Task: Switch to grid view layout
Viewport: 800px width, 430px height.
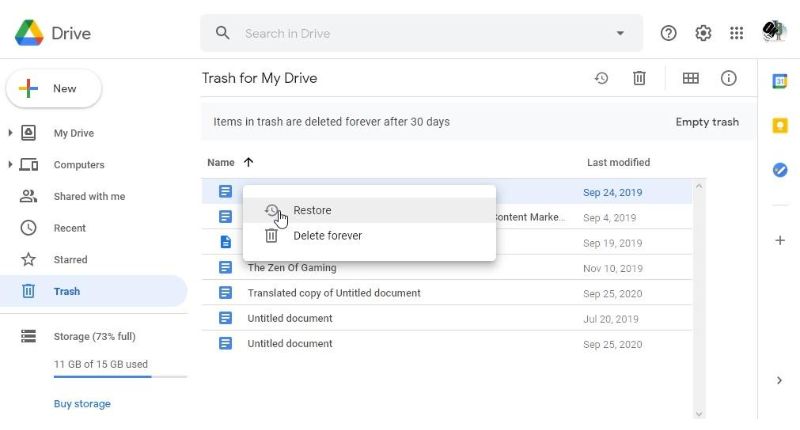Action: tap(690, 78)
